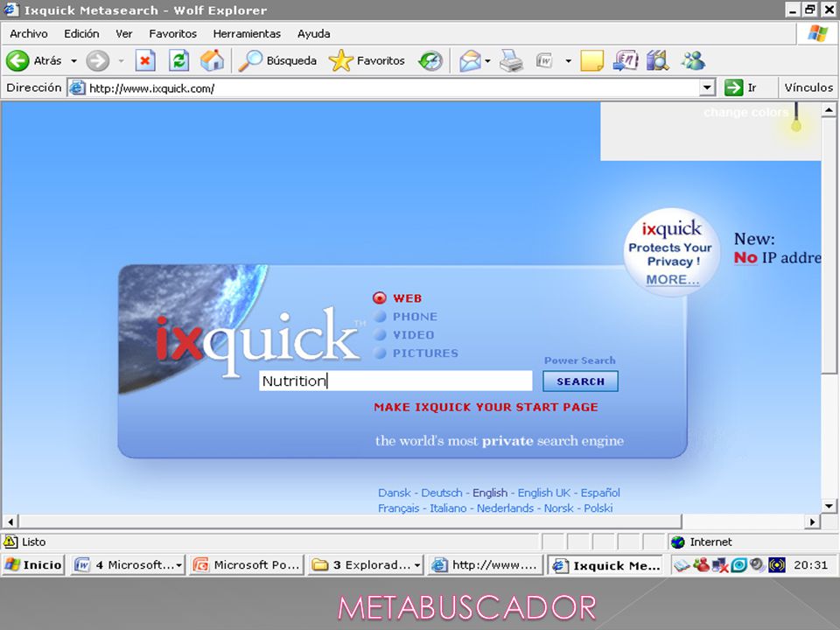Click Vínculos links bar label

808,87
